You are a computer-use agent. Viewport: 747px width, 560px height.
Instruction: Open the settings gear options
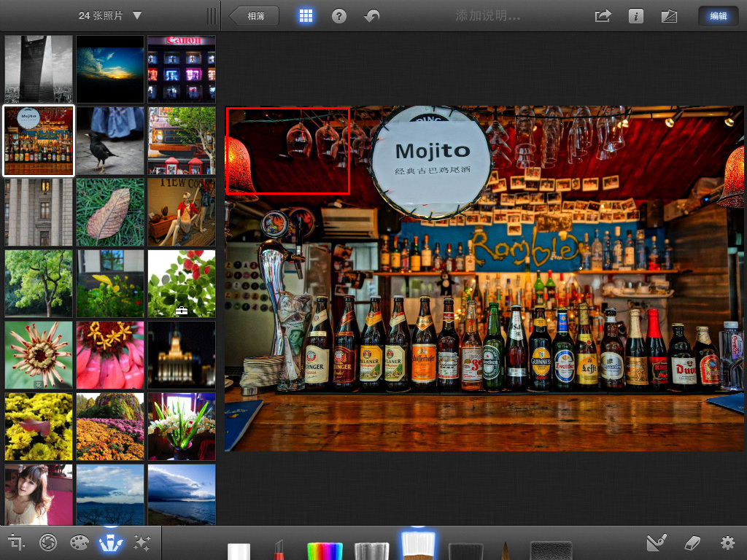[727, 542]
